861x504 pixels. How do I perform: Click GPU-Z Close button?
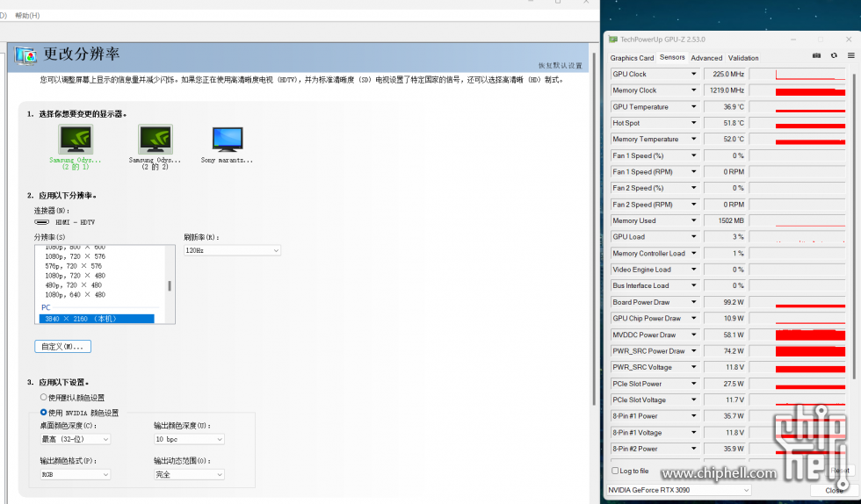pyautogui.click(x=834, y=490)
